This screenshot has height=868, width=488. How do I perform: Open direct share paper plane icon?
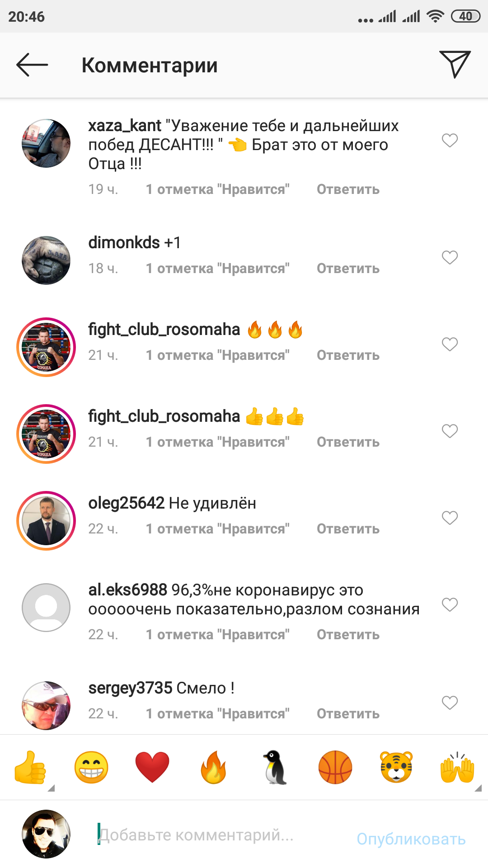[x=455, y=65]
